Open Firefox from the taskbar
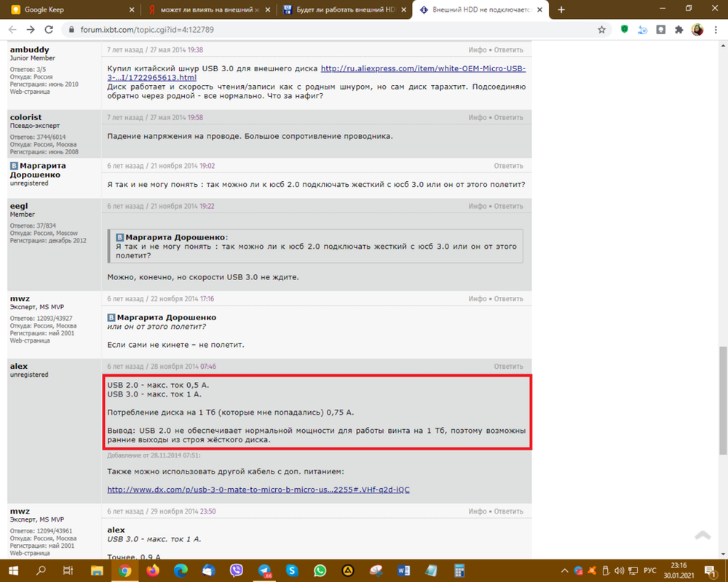This screenshot has height=582, width=728. pyautogui.click(x=152, y=570)
